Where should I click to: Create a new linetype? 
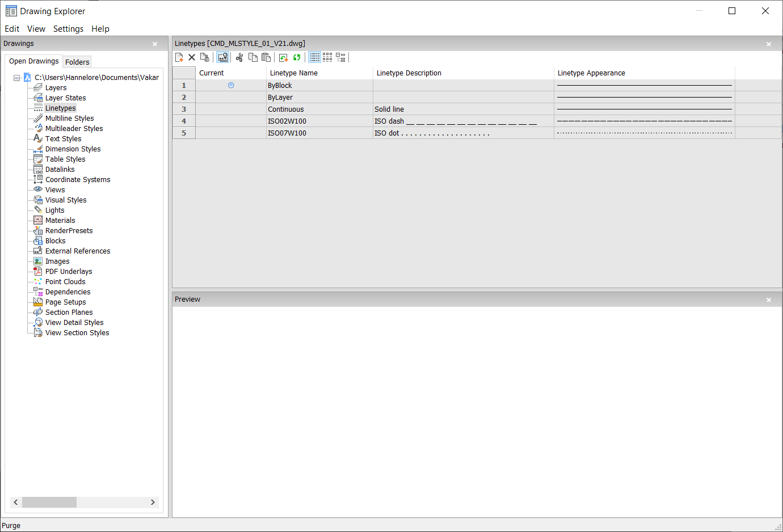[x=179, y=57]
